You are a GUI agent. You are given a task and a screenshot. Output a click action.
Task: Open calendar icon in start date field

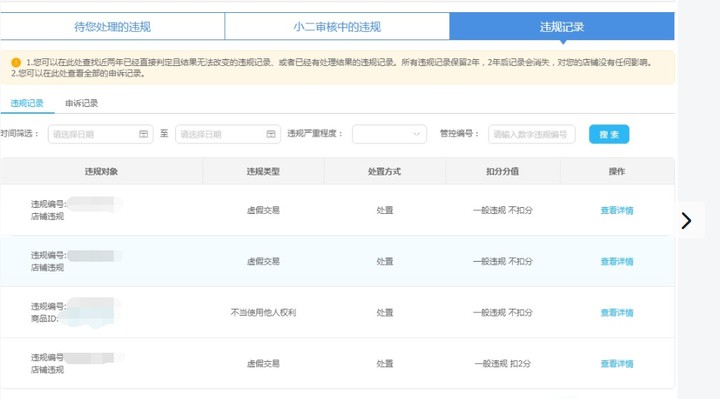point(143,134)
